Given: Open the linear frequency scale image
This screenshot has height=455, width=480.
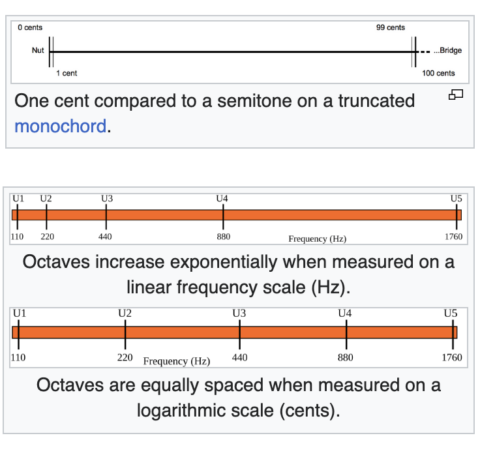Looking at the screenshot, I should pos(238,219).
